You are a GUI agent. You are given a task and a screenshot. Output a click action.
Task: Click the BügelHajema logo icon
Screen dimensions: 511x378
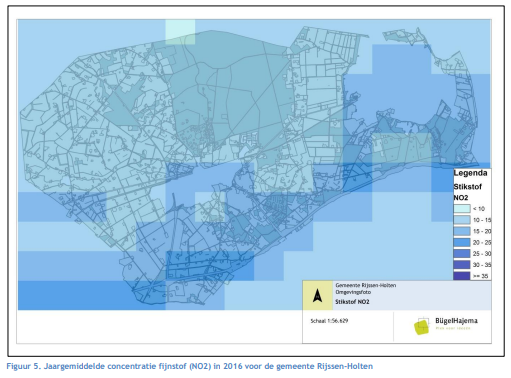tap(422, 326)
